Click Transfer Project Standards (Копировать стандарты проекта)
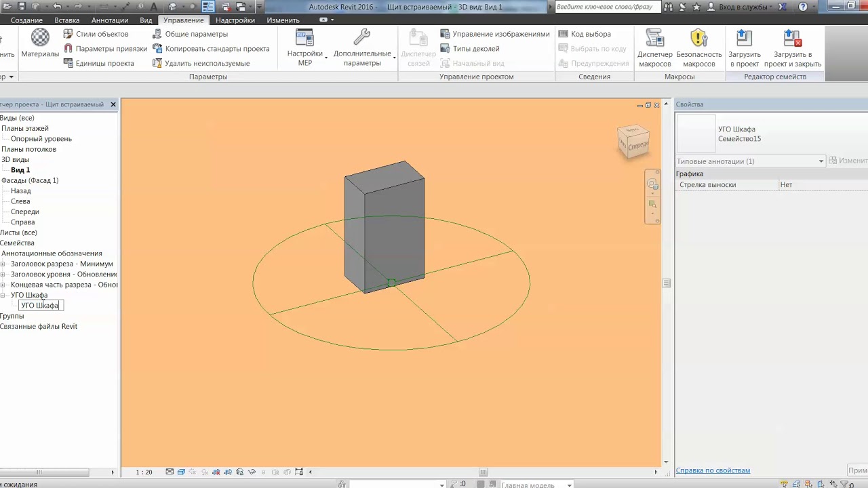Image resolution: width=868 pixels, height=488 pixels. click(211, 49)
